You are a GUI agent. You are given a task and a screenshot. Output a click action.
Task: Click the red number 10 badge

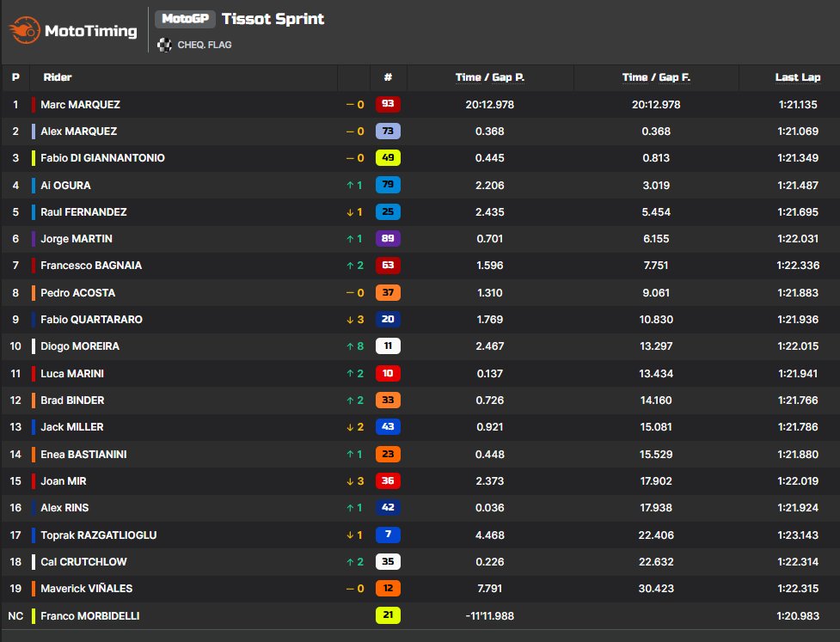(x=388, y=373)
